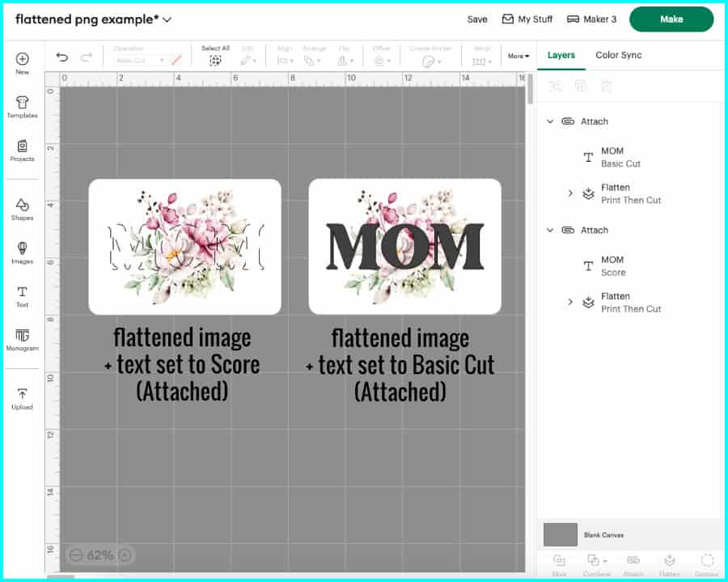Open the Flip options
The image size is (728, 582).
pos(345,55)
